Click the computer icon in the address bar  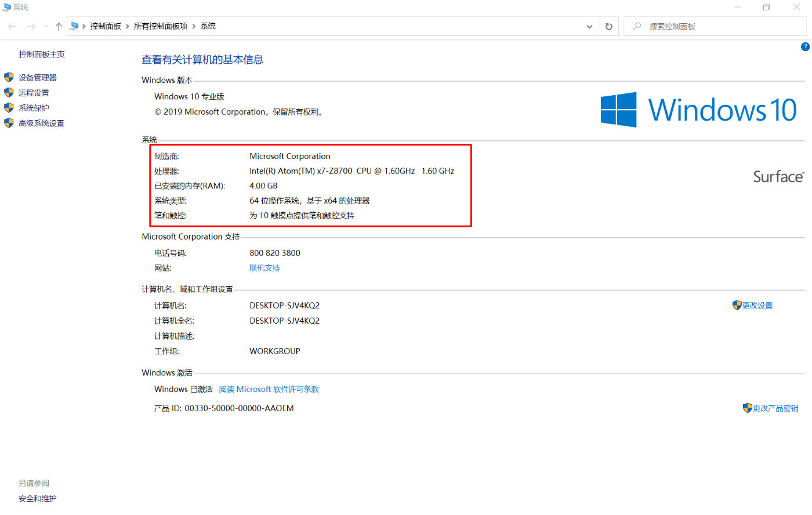tap(74, 26)
